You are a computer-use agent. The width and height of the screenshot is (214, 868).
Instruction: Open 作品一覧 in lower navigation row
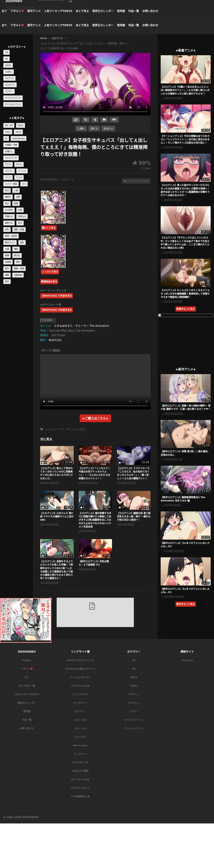(133, 25)
